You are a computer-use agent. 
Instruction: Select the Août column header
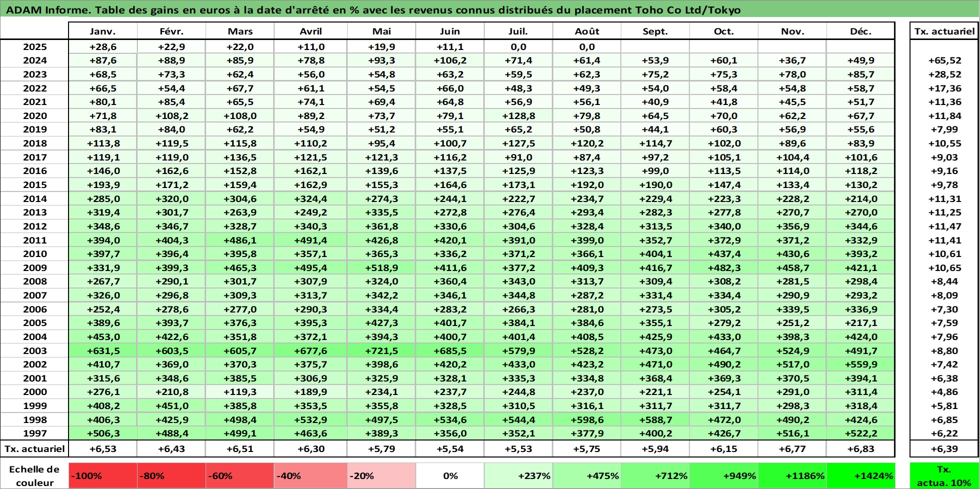(x=587, y=31)
